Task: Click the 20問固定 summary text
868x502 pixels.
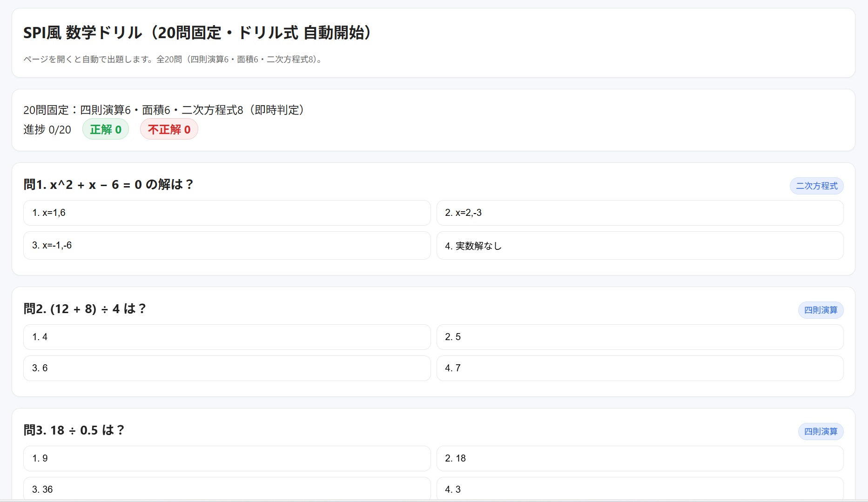Action: pos(164,110)
